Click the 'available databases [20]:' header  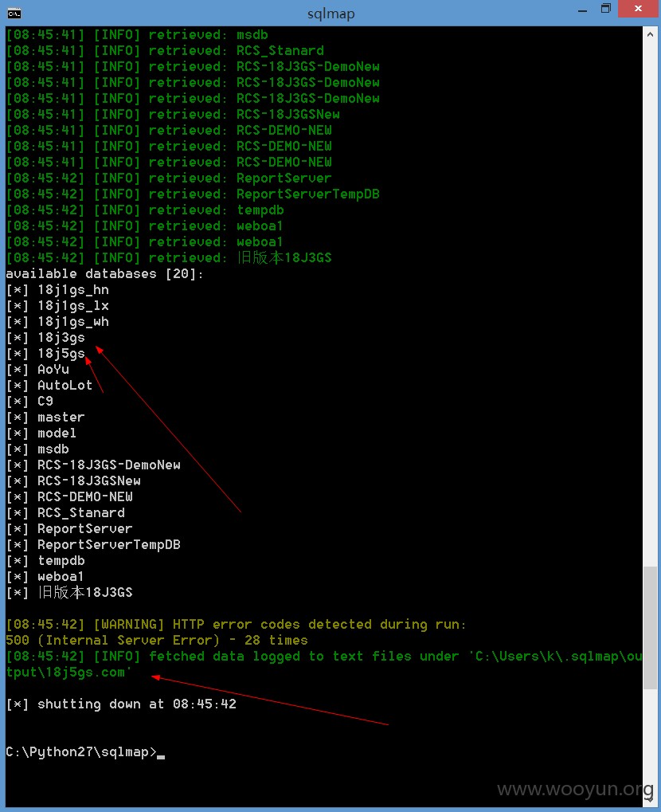coord(105,274)
